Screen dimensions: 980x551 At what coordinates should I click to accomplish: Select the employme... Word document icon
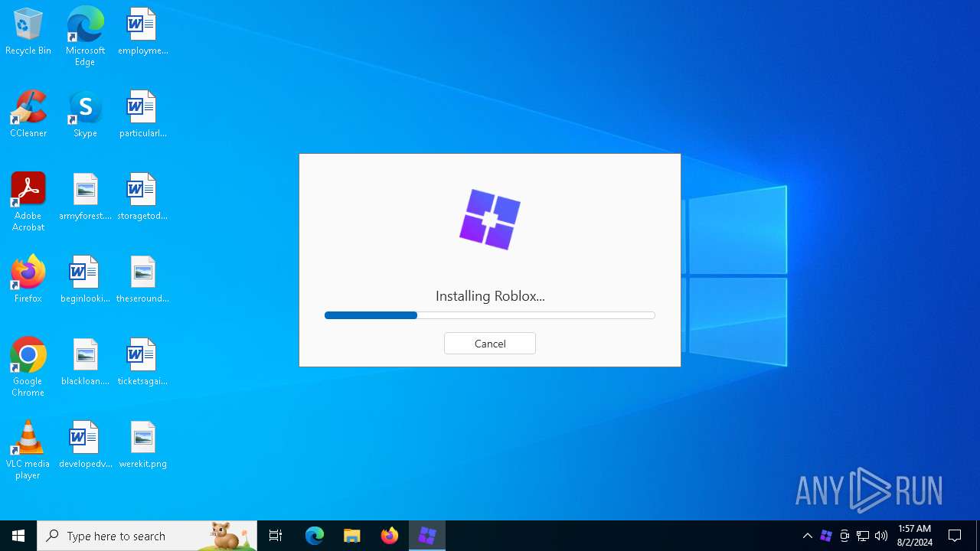point(142,32)
